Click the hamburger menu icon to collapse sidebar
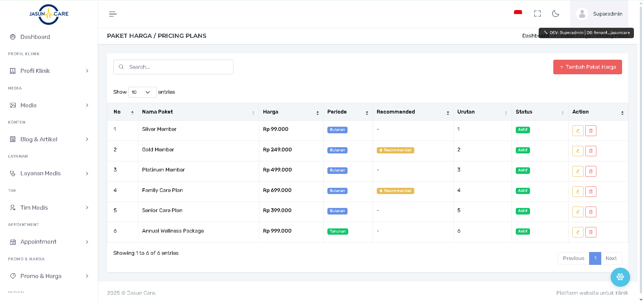Image resolution: width=644 pixels, height=302 pixels. pyautogui.click(x=113, y=14)
